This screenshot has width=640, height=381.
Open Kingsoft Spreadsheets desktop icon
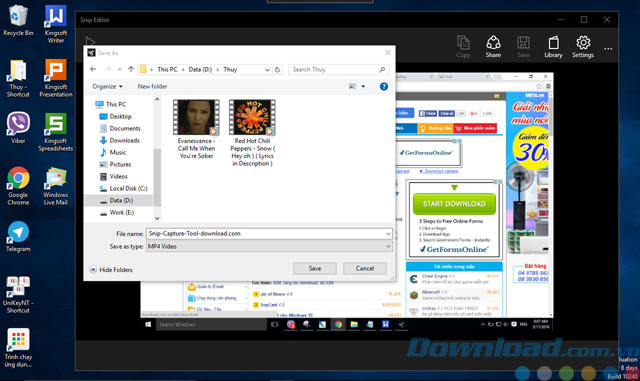coord(56,132)
